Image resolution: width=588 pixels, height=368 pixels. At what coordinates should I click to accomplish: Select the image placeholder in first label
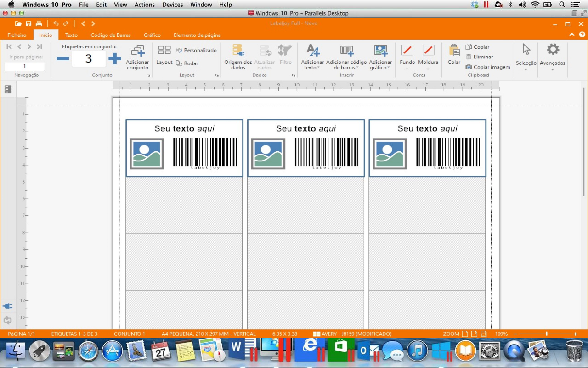[x=147, y=154]
